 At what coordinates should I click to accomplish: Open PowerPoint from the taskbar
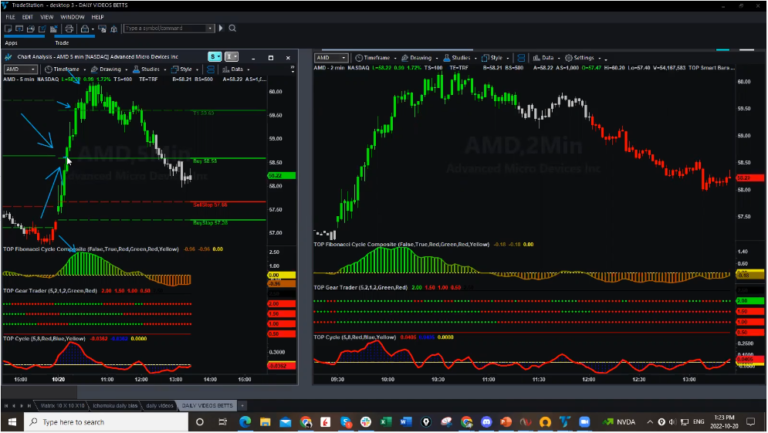click(x=506, y=422)
